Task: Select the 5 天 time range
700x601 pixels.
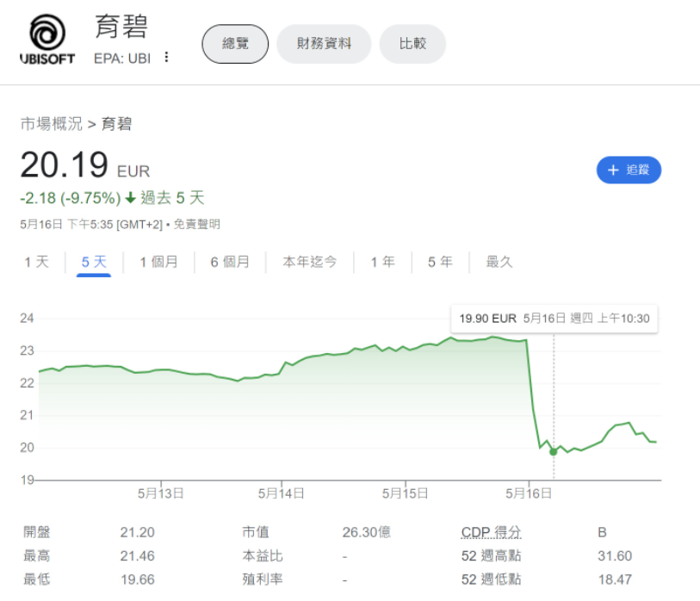Action: (x=94, y=262)
